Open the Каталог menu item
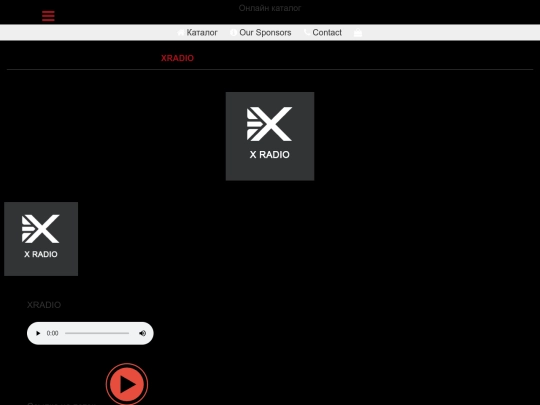The image size is (540, 405). pyautogui.click(x=197, y=32)
